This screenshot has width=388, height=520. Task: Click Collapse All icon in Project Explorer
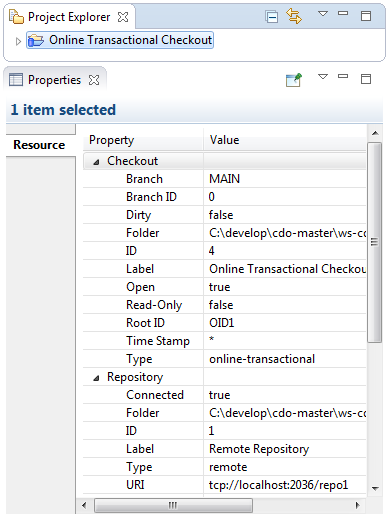point(272,16)
